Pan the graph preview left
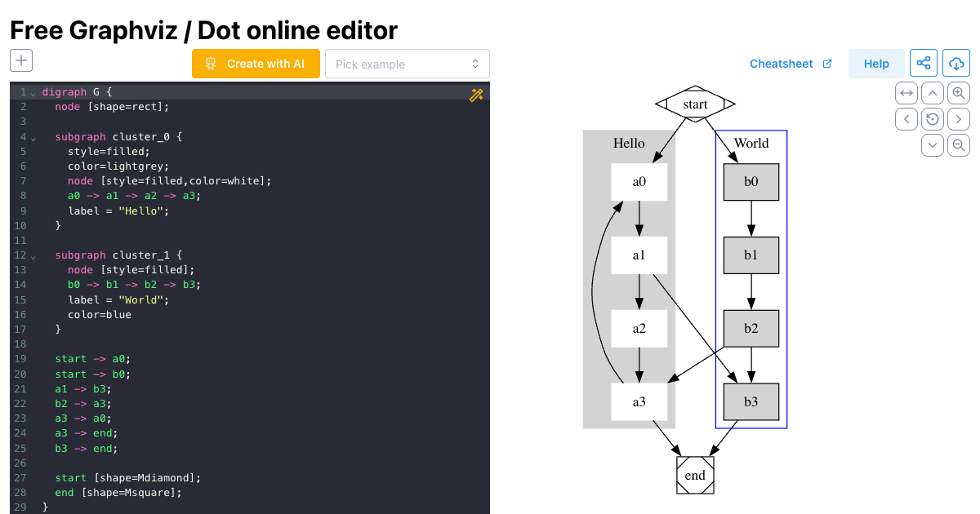The width and height of the screenshot is (980, 514). tap(906, 119)
